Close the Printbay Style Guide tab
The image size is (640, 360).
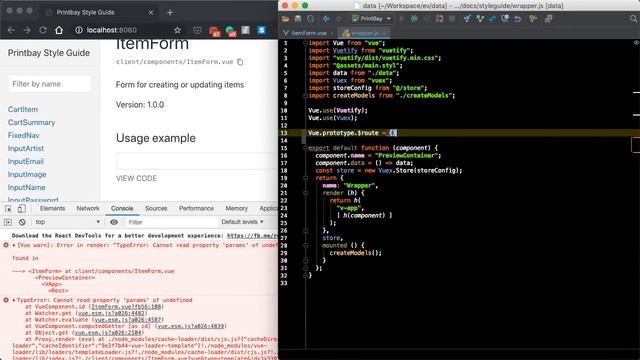(x=151, y=13)
